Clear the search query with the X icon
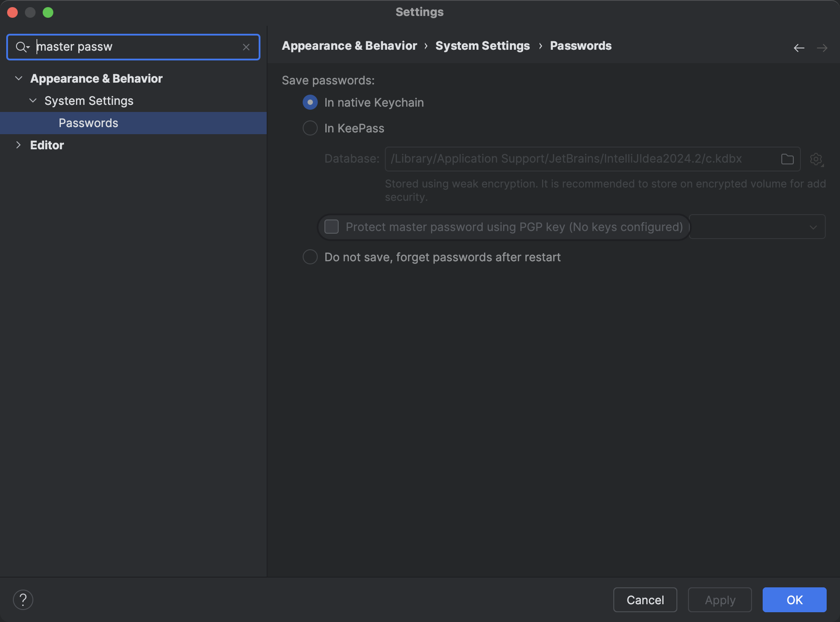Image resolution: width=840 pixels, height=622 pixels. click(x=247, y=47)
